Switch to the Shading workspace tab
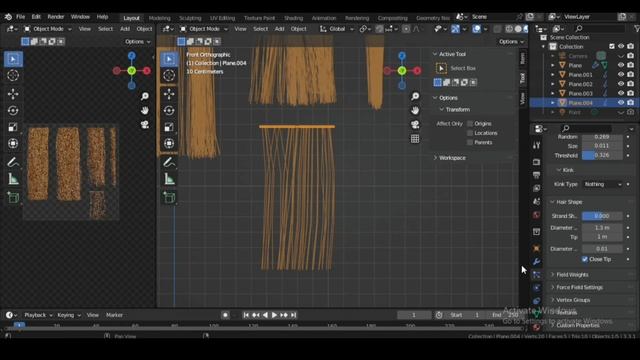The height and width of the screenshot is (360, 640). click(x=293, y=18)
